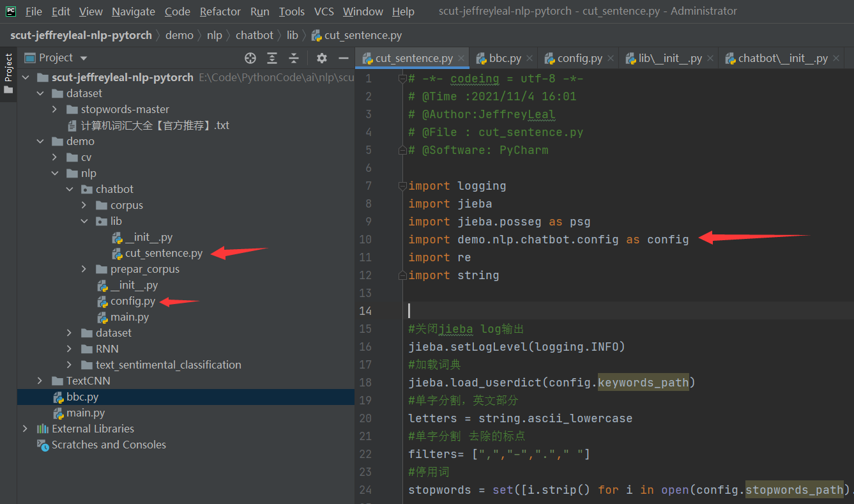
Task: Close the bbc.py editor tab
Action: click(530, 59)
